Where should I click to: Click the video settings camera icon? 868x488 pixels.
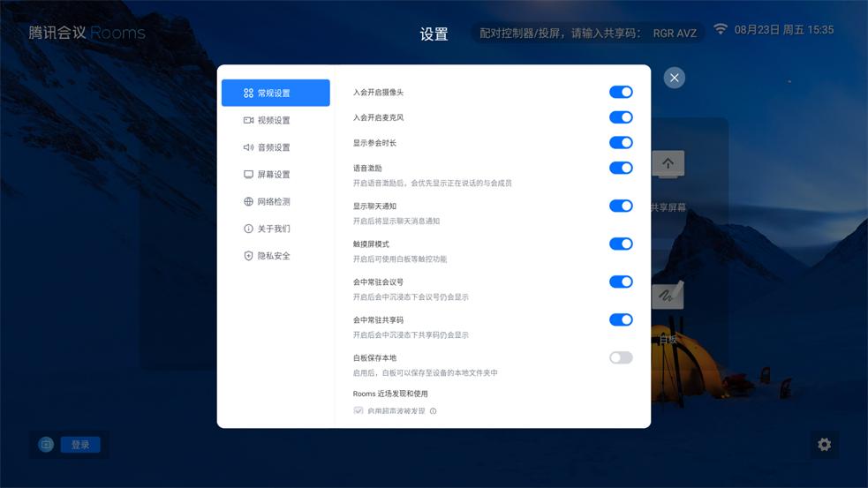[248, 120]
